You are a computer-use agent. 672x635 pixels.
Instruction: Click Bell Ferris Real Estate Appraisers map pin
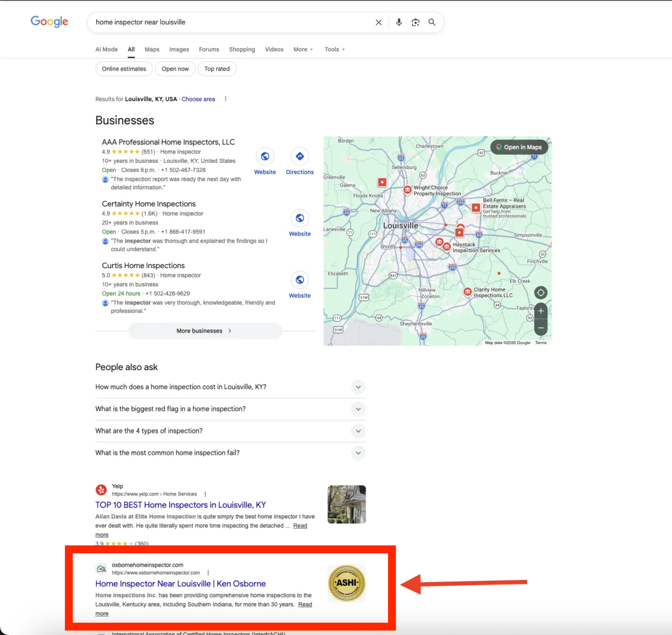(475, 207)
